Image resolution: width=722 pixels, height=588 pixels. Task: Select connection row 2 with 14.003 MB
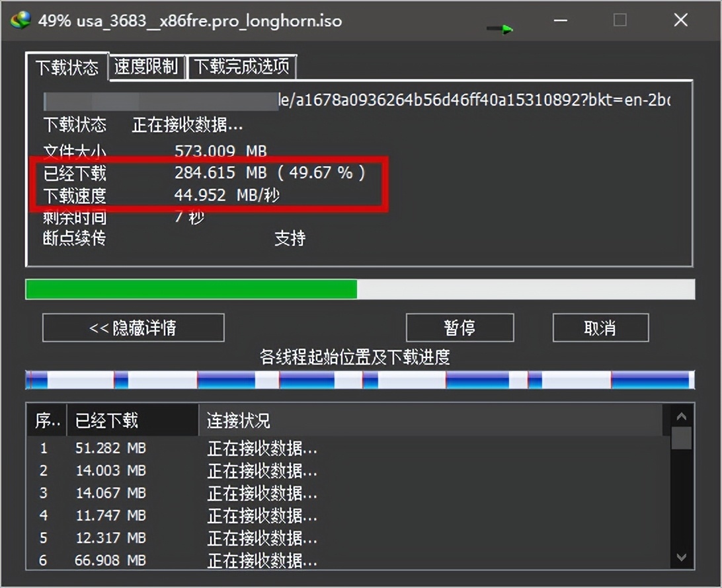coord(348,470)
